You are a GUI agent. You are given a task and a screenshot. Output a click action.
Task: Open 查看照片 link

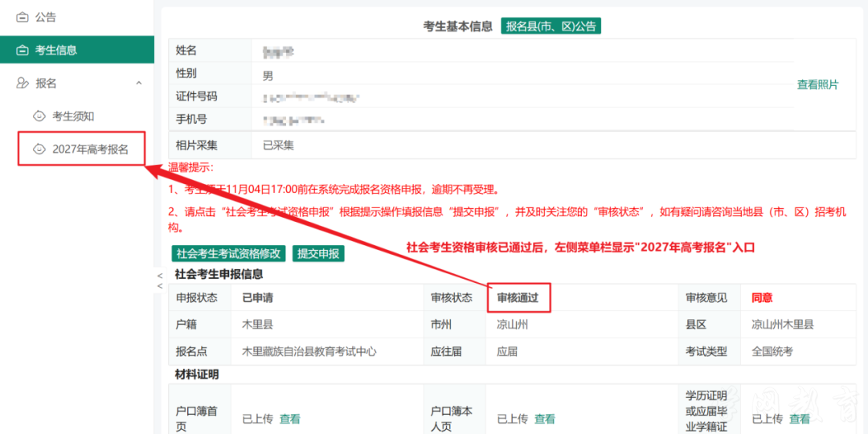click(x=817, y=84)
